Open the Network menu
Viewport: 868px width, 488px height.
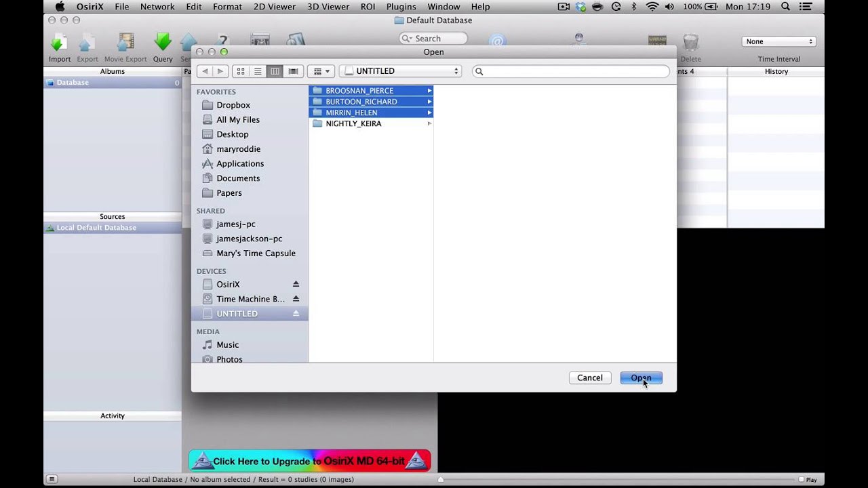click(x=157, y=7)
